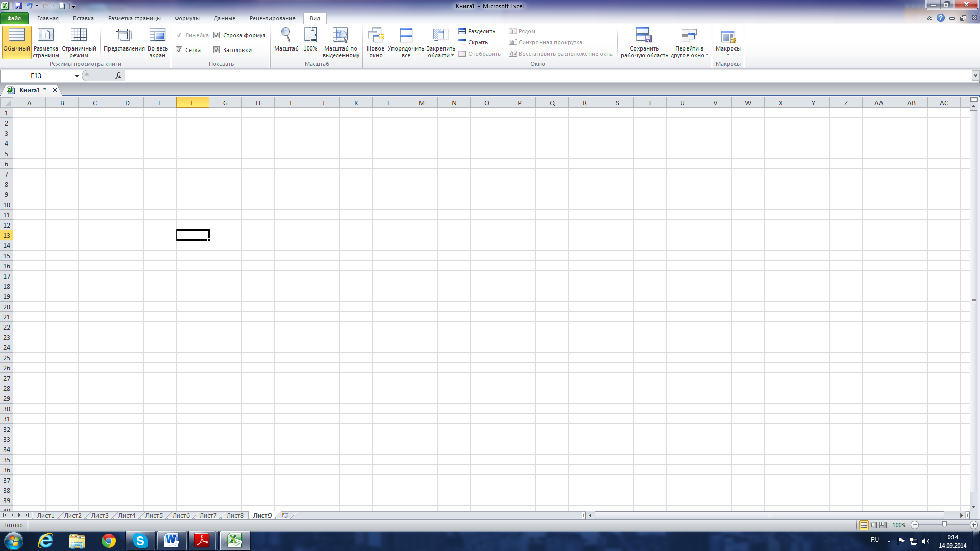Viewport: 980px width, 551px height.
Task: Click the Макросы macros icon
Action: (x=728, y=37)
